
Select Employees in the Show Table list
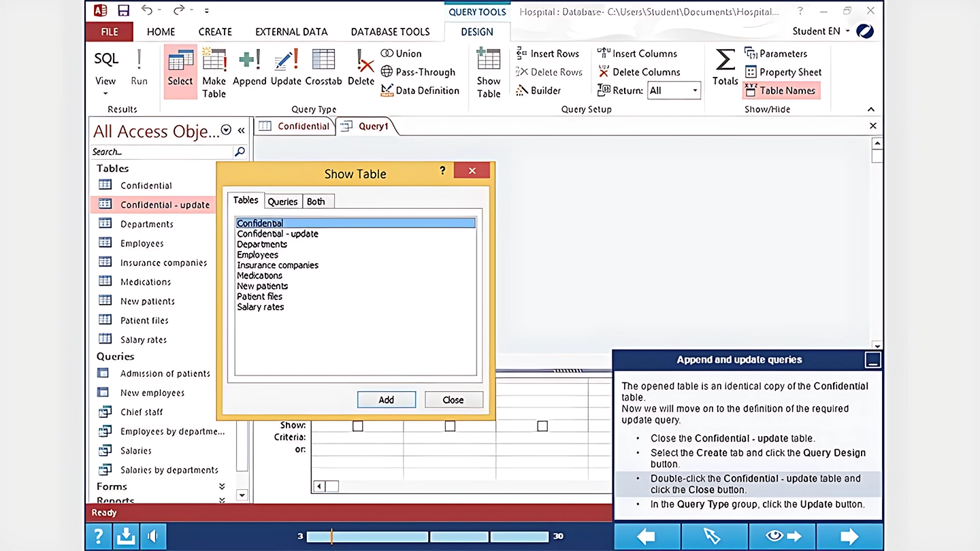(x=257, y=255)
